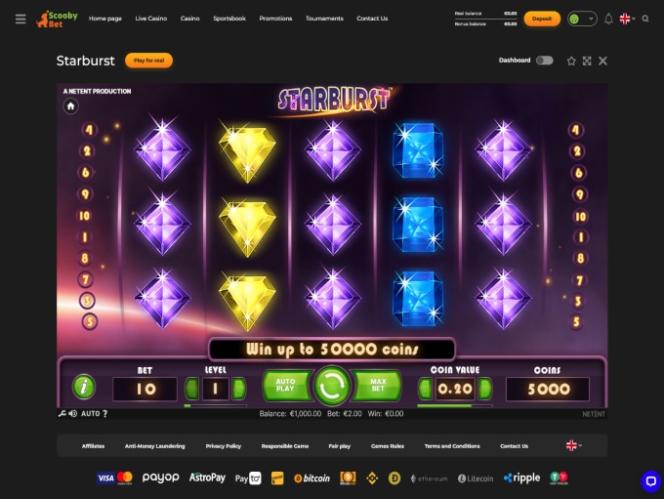Spin the reels with the center button

tap(332, 386)
